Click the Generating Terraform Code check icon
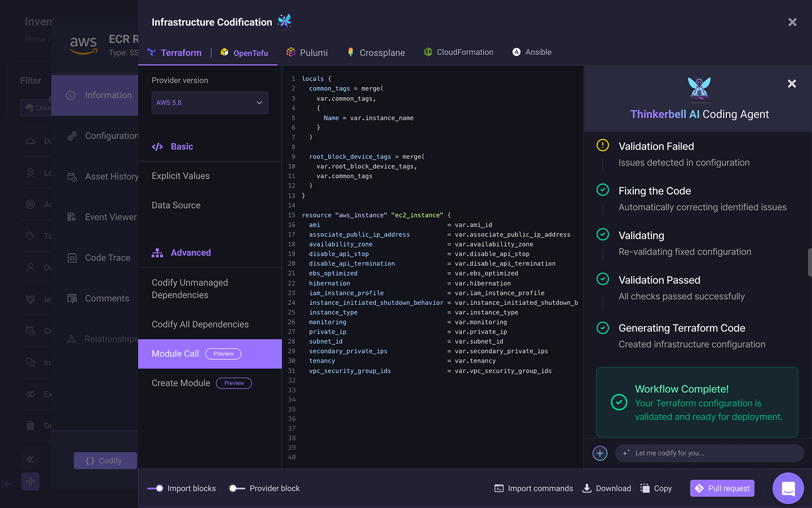 603,327
